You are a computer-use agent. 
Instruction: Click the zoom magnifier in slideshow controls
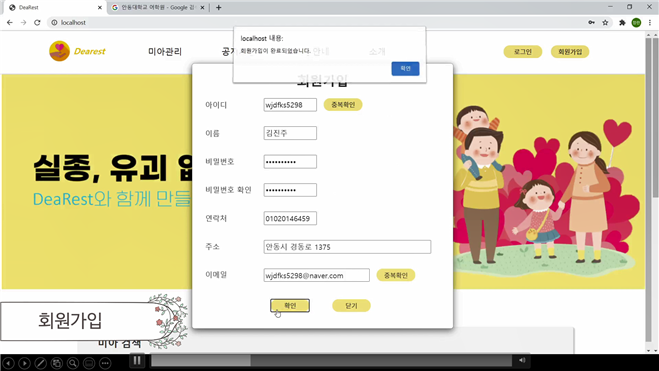(x=73, y=363)
